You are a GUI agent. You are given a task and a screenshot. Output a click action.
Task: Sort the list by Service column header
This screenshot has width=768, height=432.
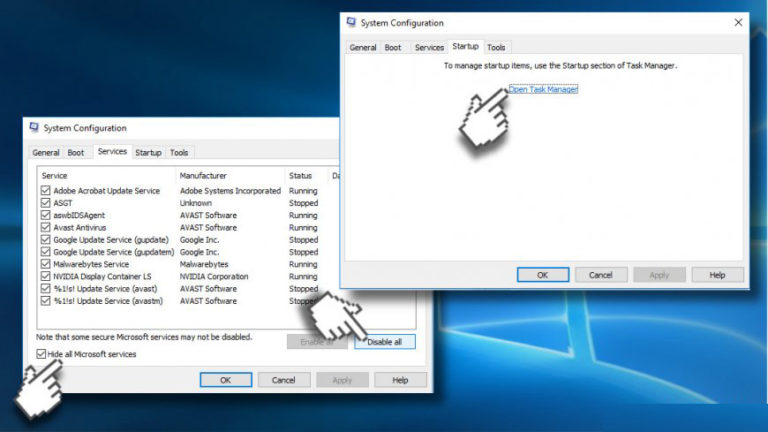click(56, 176)
